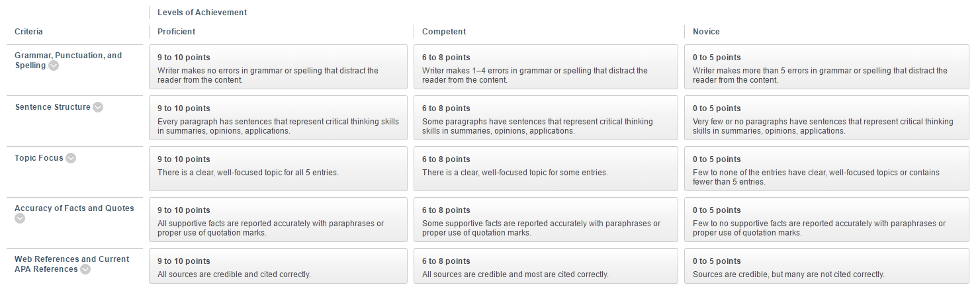Image resolution: width=980 pixels, height=295 pixels.
Task: Open the Web References APA References chevron
Action: click(x=85, y=269)
